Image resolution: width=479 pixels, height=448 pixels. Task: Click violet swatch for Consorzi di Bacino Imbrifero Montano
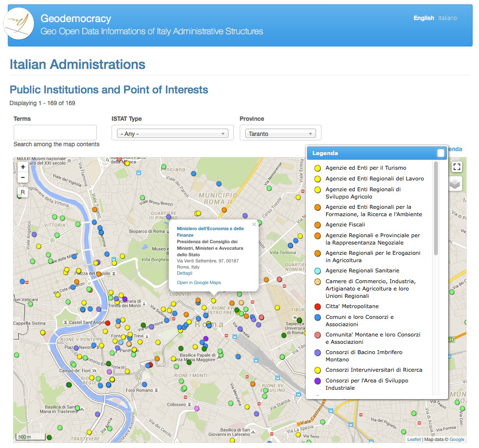click(x=318, y=353)
